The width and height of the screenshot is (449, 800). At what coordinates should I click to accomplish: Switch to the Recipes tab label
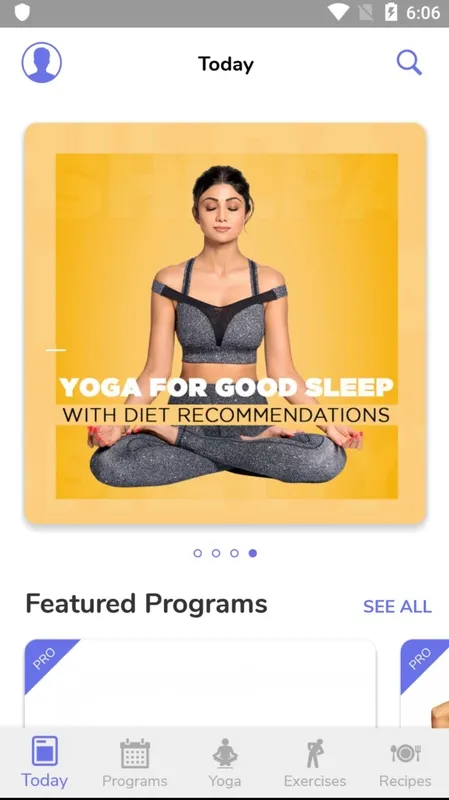[x=405, y=781]
